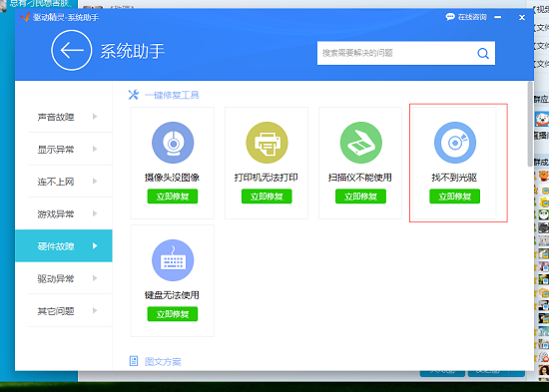Focus the 搜索需要解决的问题 search field
Image resolution: width=549 pixels, height=392 pixels.
pos(406,53)
